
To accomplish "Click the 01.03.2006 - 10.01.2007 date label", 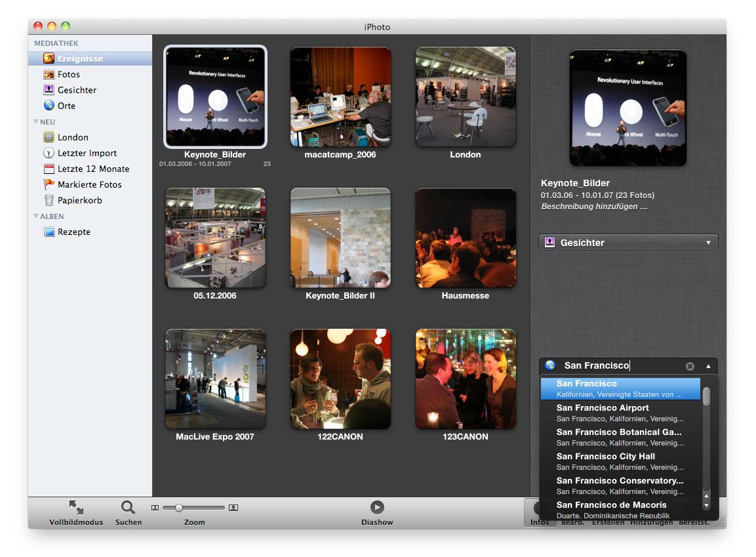I will point(195,164).
